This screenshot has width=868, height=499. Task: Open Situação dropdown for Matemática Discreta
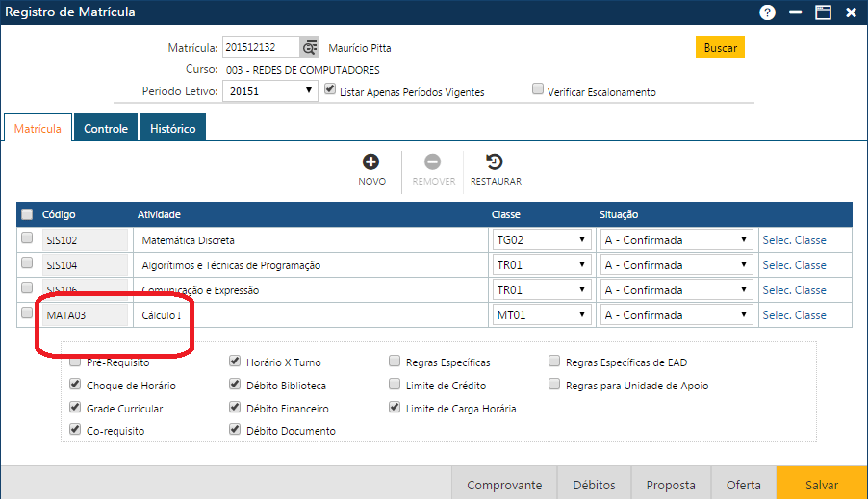(677, 239)
